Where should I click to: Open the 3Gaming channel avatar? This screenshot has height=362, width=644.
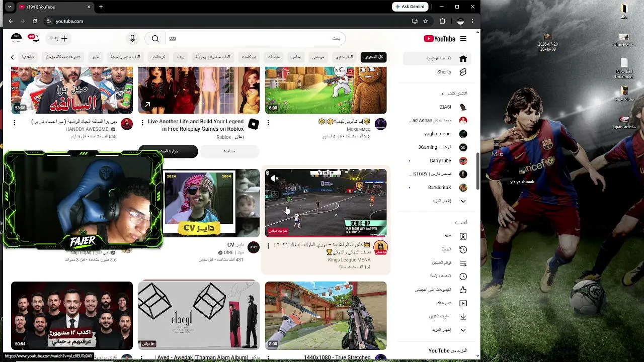463,147
